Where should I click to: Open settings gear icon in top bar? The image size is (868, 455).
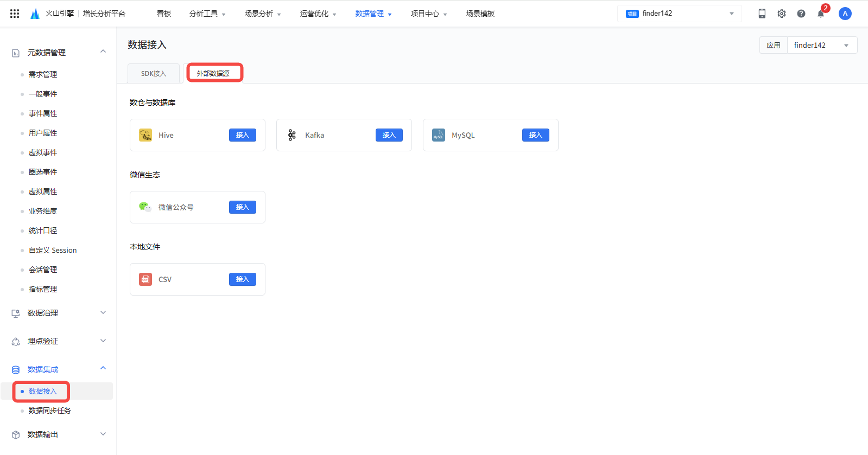(781, 14)
